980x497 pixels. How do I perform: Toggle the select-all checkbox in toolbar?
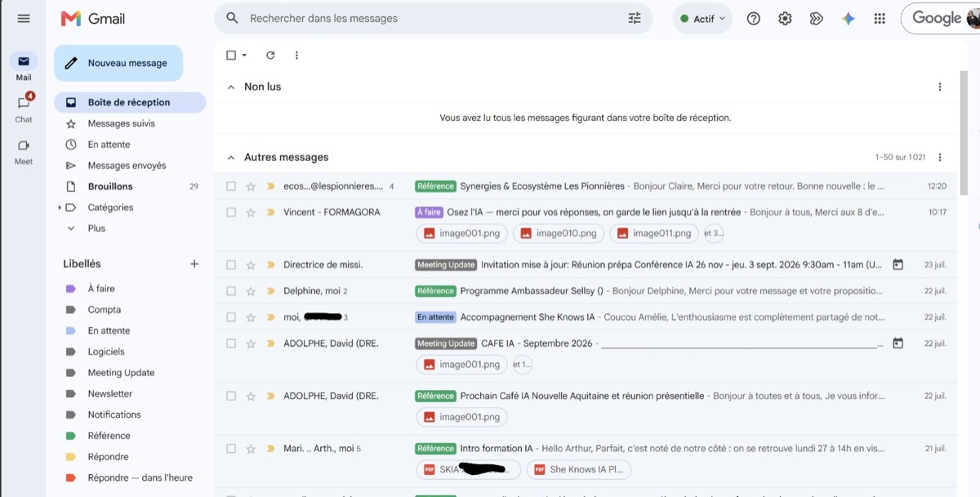point(231,56)
